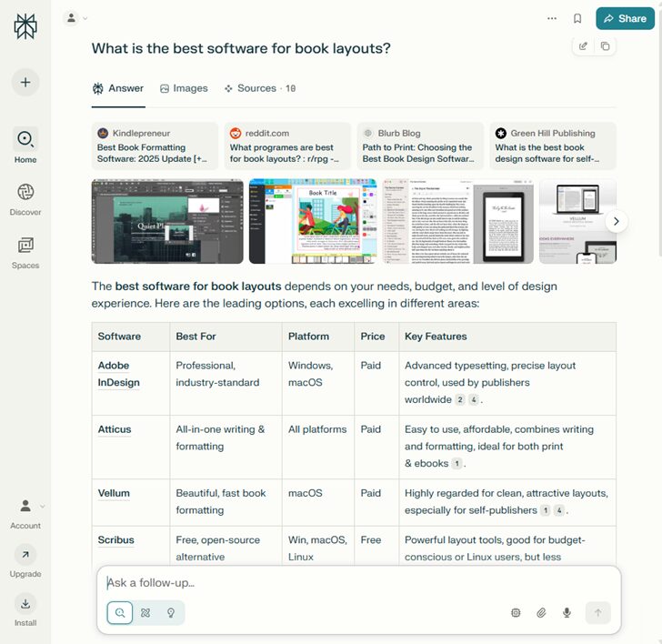
Task: Click the Perplexity logo icon
Action: (25, 26)
